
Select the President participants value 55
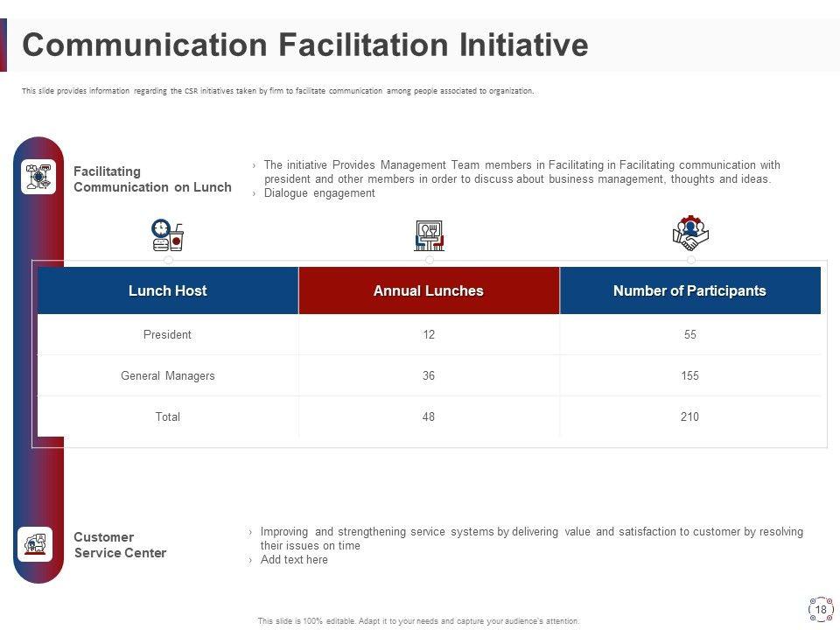(690, 334)
